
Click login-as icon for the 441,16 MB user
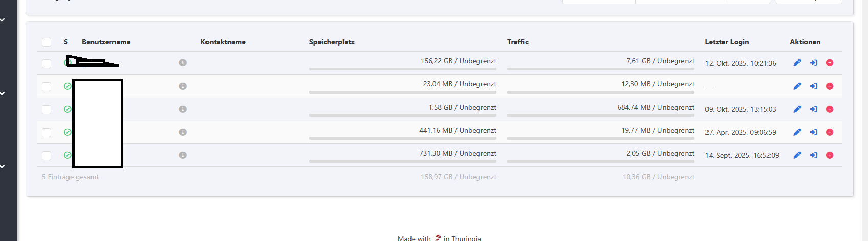(x=813, y=132)
